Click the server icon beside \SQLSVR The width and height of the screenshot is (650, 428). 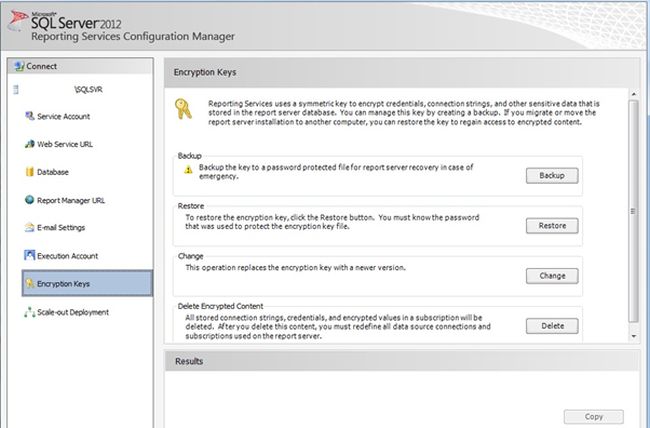tap(15, 89)
